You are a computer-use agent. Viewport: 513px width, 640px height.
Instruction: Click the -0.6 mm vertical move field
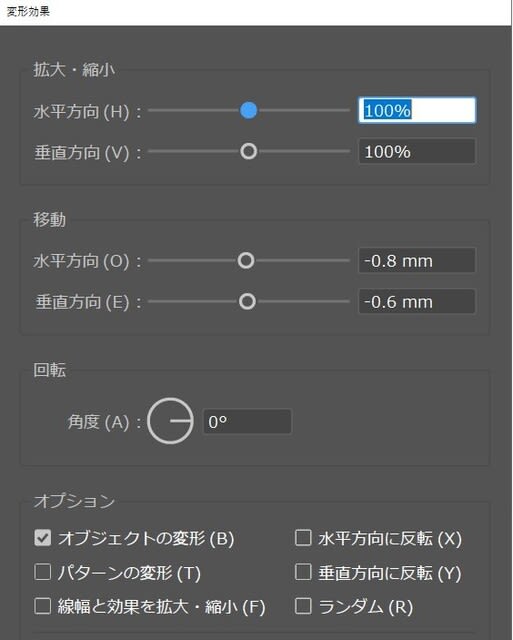tap(417, 302)
